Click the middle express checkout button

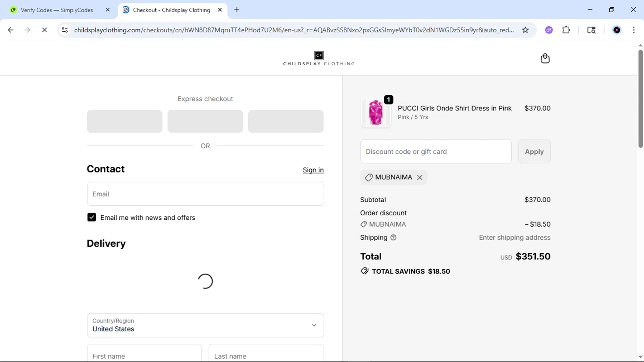(x=205, y=121)
